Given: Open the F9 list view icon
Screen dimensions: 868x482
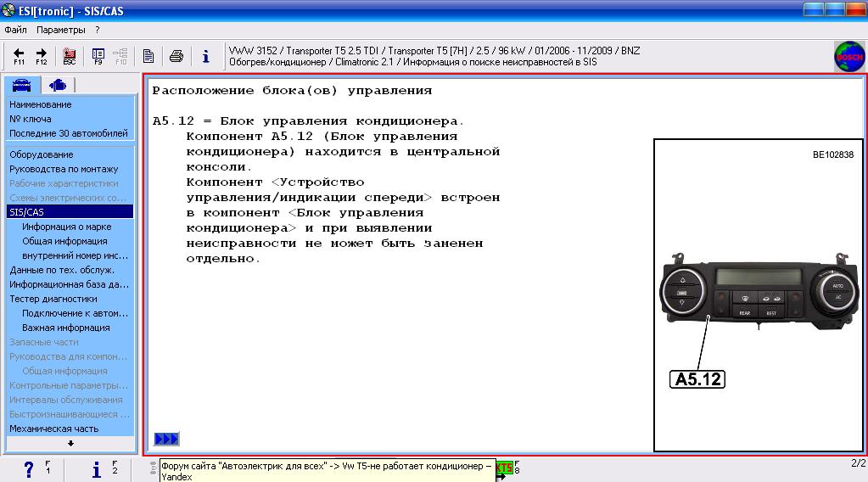Looking at the screenshot, I should point(98,56).
